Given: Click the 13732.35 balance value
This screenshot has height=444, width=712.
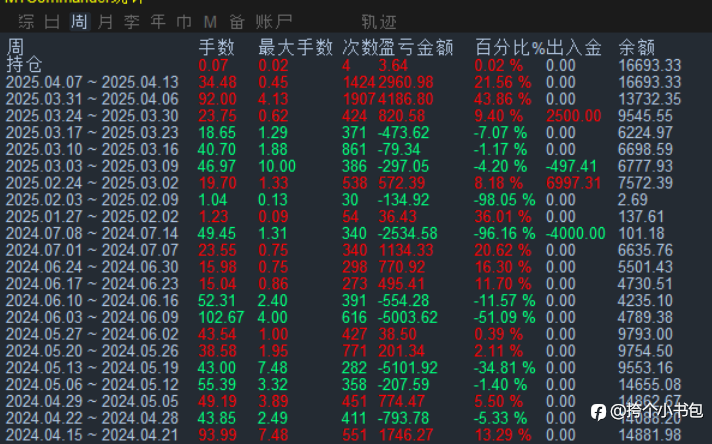Looking at the screenshot, I should [x=650, y=99].
